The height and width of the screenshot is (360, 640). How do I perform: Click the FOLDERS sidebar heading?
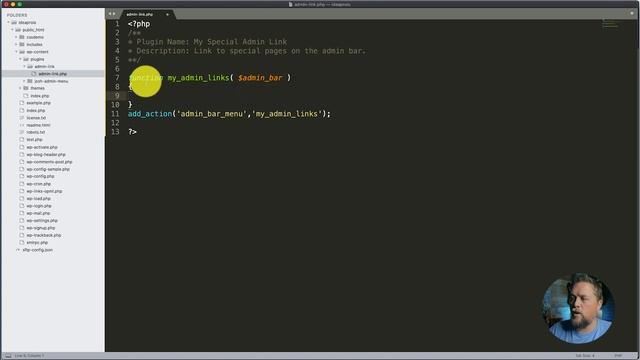click(17, 15)
